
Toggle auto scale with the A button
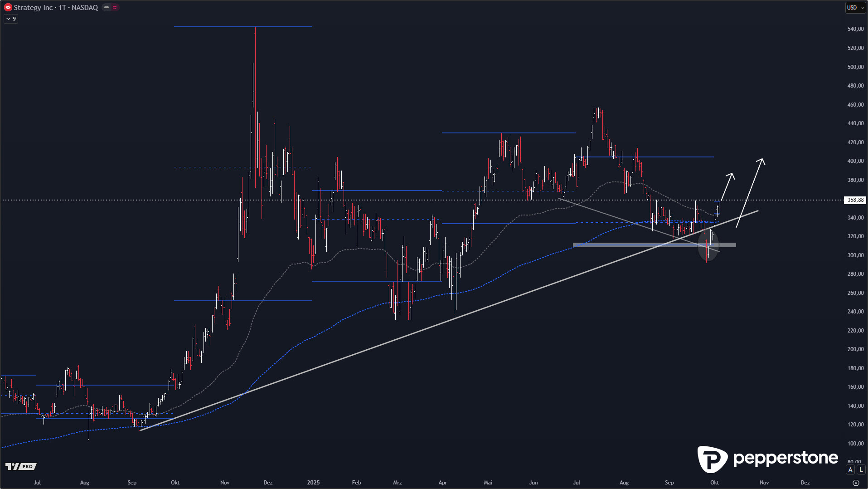[850, 470]
